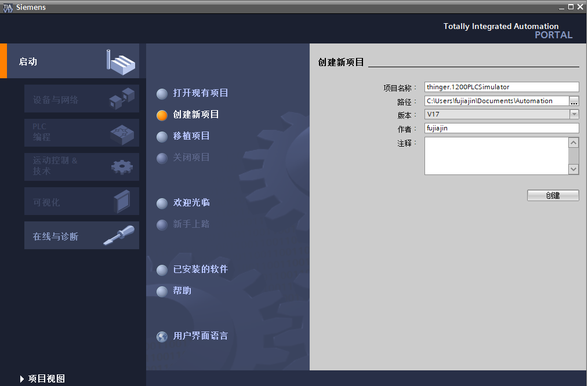Screen dimensions: 588x386
Task: Maximize the Siemens window
Action: coord(571,7)
